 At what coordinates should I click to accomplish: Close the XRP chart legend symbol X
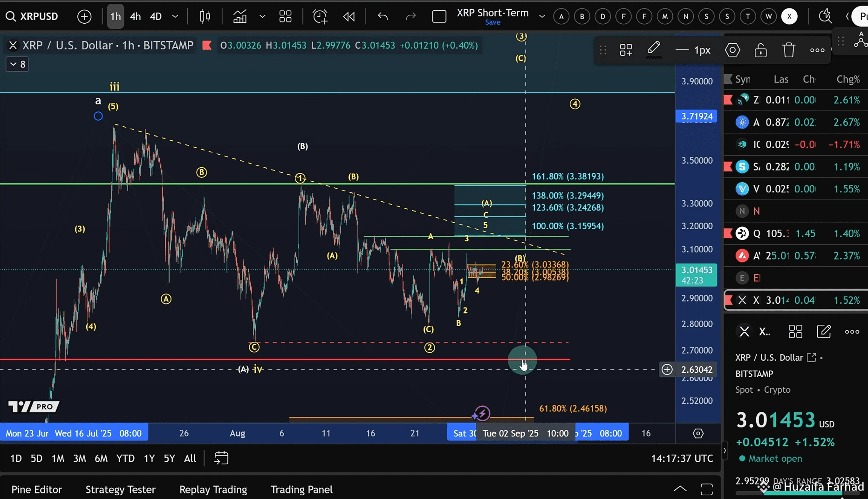(13, 45)
